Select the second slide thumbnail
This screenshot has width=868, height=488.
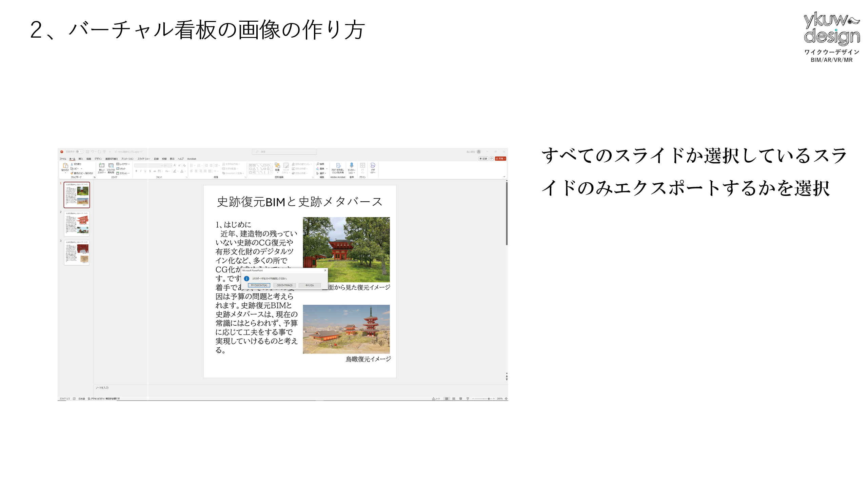77,224
